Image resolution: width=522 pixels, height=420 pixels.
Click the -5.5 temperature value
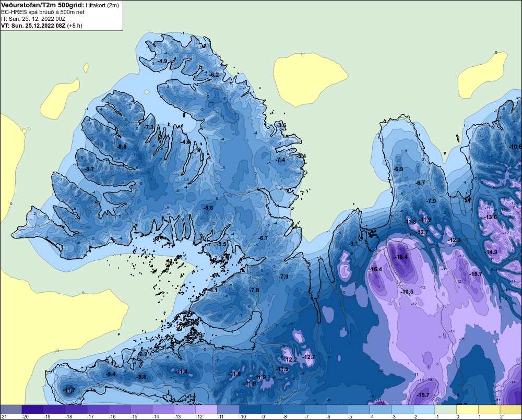click(x=222, y=244)
